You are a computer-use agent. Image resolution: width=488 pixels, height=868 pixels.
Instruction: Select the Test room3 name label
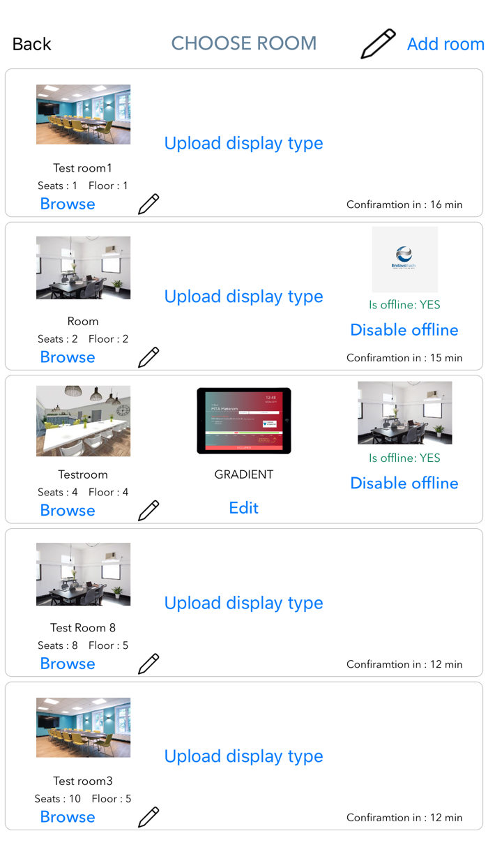coord(83,781)
